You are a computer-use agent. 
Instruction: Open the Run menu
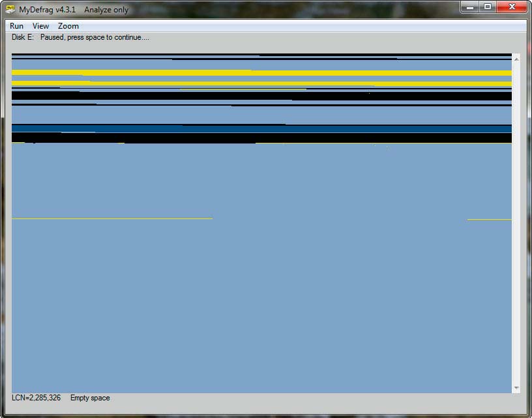pos(17,26)
